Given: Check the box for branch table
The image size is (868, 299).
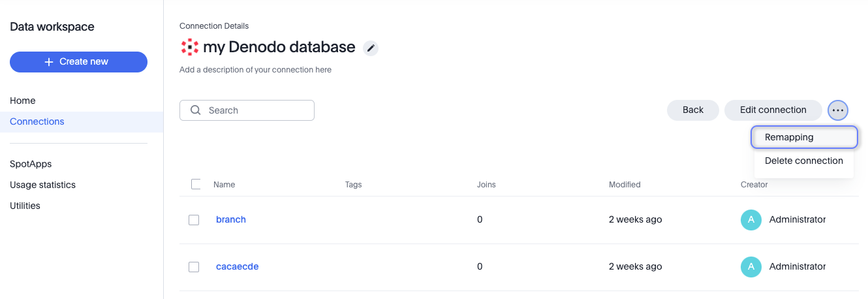Looking at the screenshot, I should coord(194,220).
